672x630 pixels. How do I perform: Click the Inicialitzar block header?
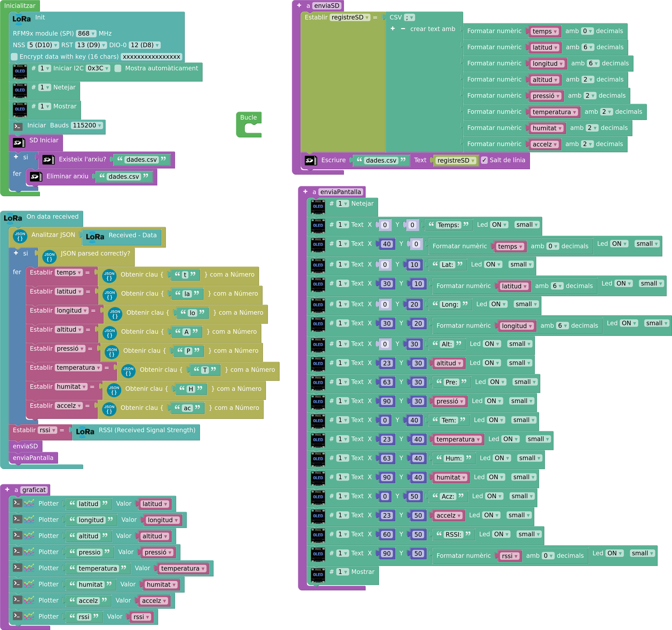[x=20, y=6]
